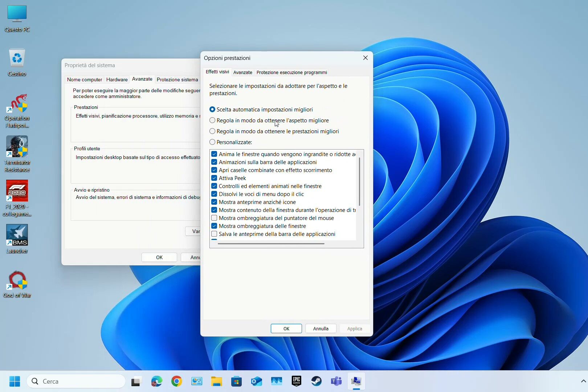Switch to the 'Avanzate' tab in Opzioni prestazioni

(242, 72)
